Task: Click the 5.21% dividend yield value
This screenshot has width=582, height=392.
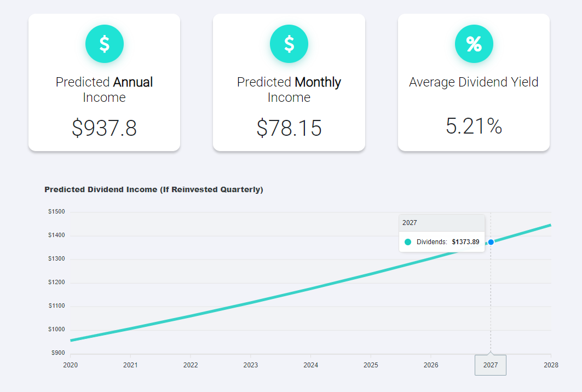Action: coord(474,126)
